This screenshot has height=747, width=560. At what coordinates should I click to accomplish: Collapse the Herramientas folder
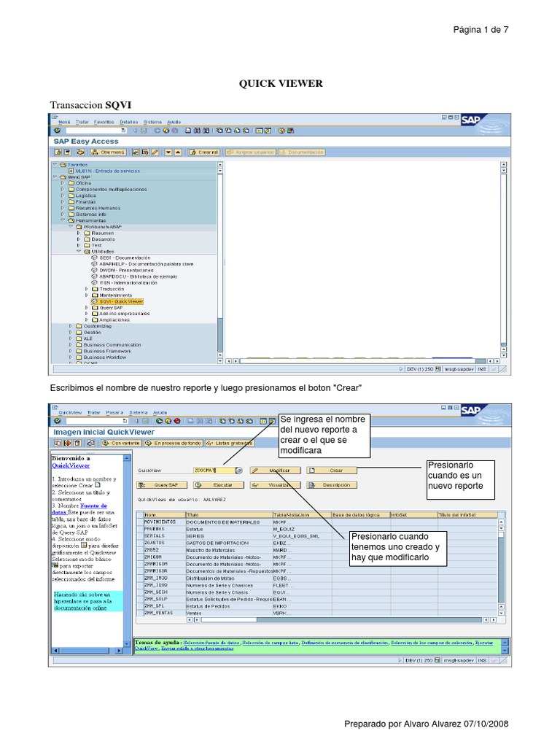pos(63,220)
